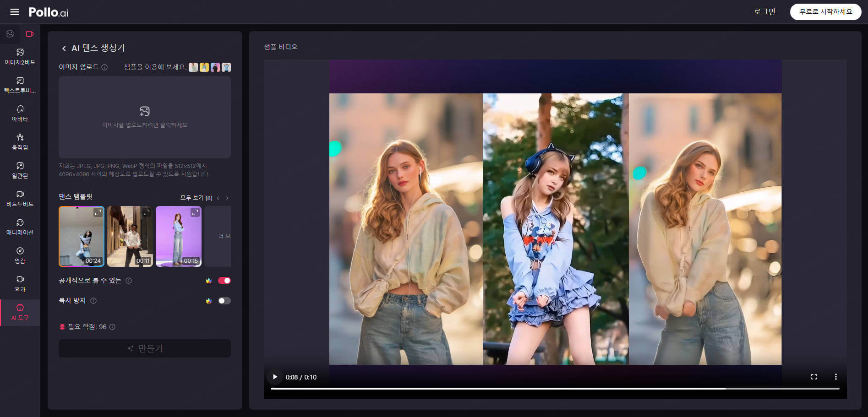Click the 더 보기 template tile
Image resolution: width=868 pixels, height=417 pixels.
point(218,236)
